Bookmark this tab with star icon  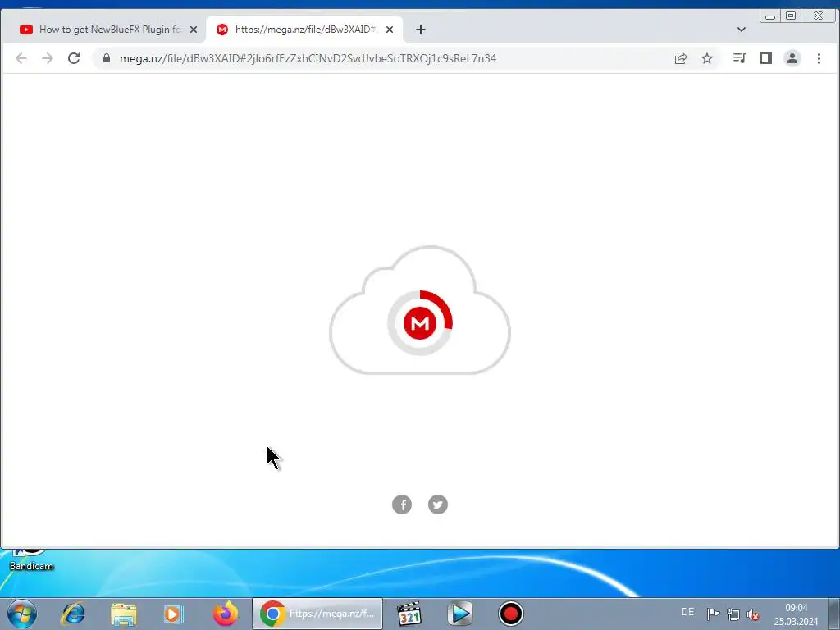tap(707, 58)
